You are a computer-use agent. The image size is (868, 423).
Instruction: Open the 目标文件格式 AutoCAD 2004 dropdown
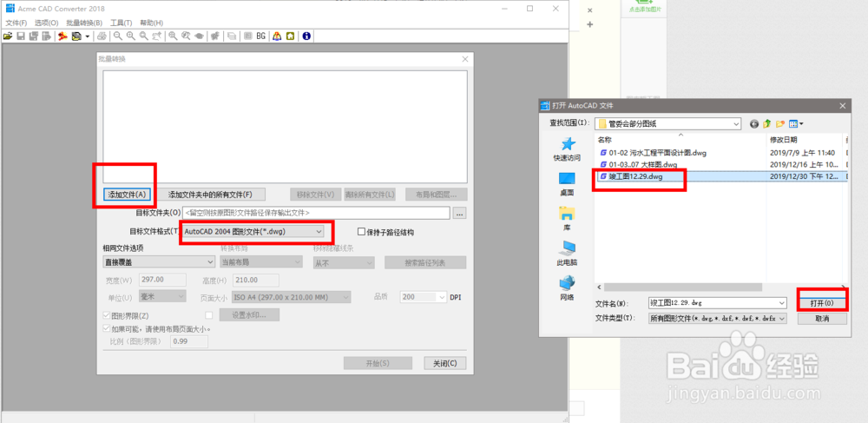pos(253,231)
